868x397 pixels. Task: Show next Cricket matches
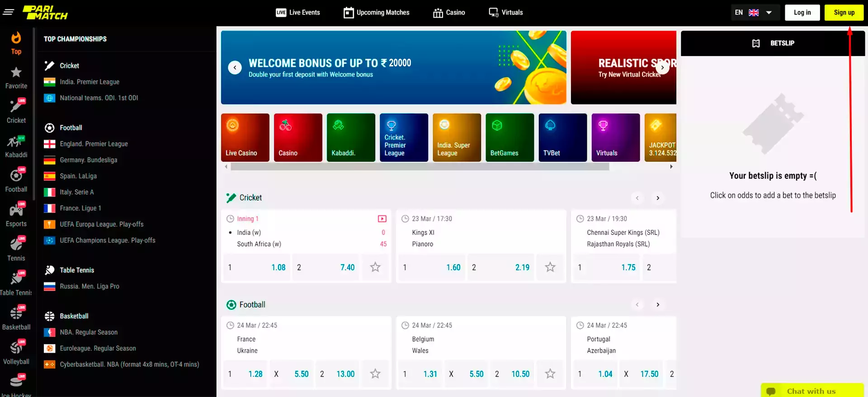tap(658, 198)
